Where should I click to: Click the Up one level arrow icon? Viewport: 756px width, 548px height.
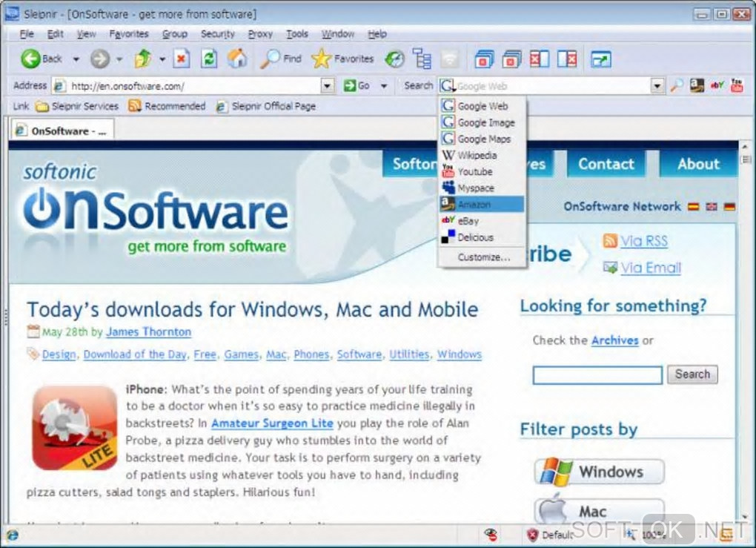pyautogui.click(x=143, y=59)
